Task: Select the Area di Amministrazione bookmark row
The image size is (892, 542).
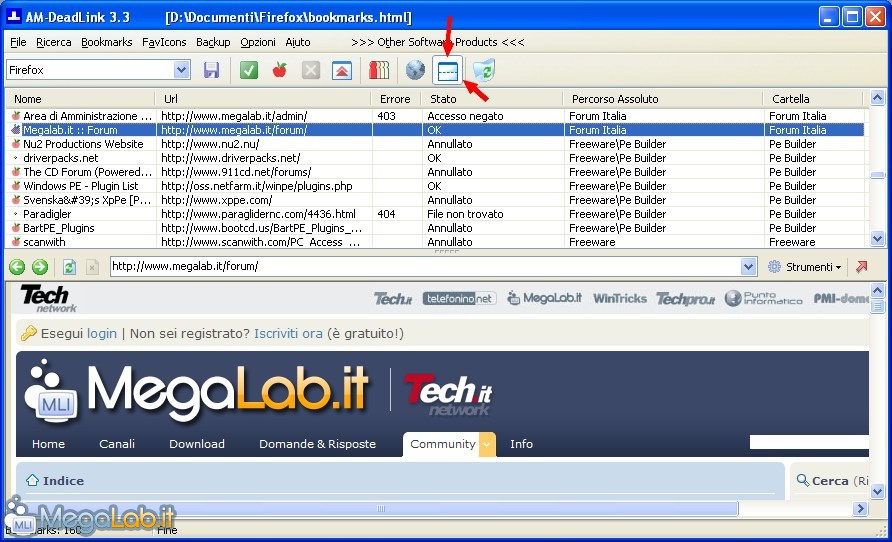Action: click(436, 116)
